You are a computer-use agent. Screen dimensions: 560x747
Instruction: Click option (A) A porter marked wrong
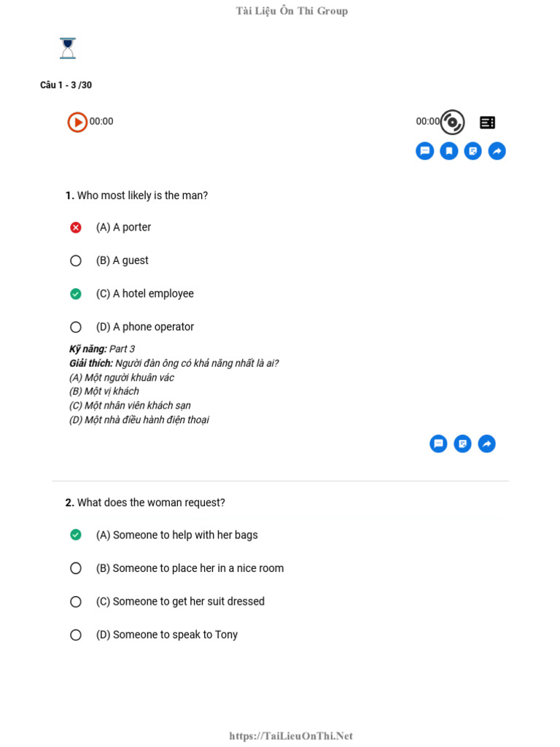point(76,228)
